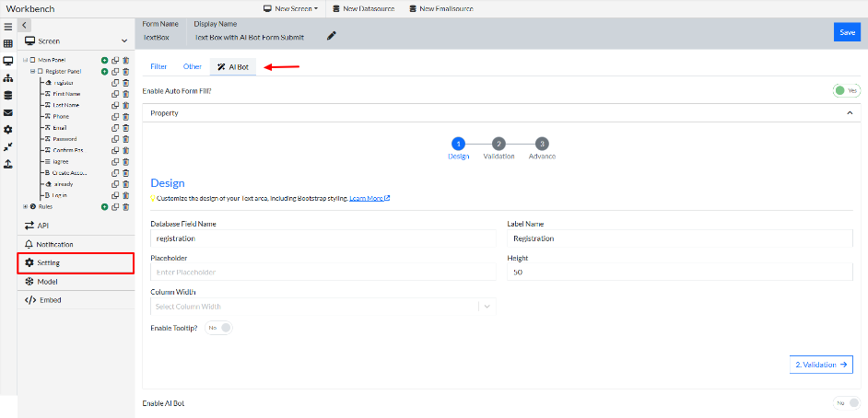
Task: Delete the Phone field with its trash icon
Action: pos(125,117)
